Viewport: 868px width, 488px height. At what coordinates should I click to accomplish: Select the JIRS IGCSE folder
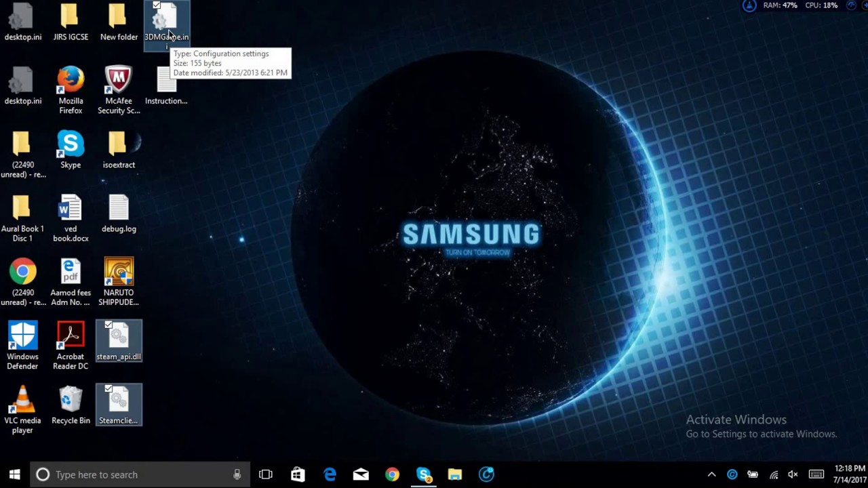pos(71,22)
